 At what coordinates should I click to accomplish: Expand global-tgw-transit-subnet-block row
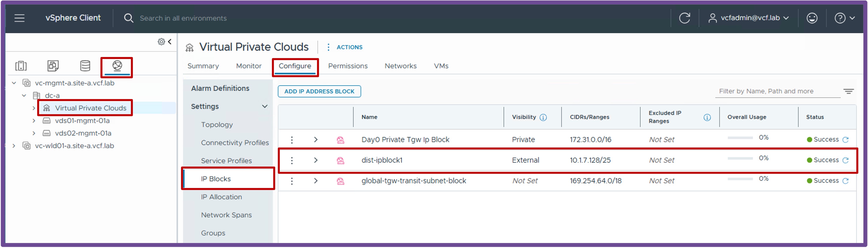coord(316,181)
